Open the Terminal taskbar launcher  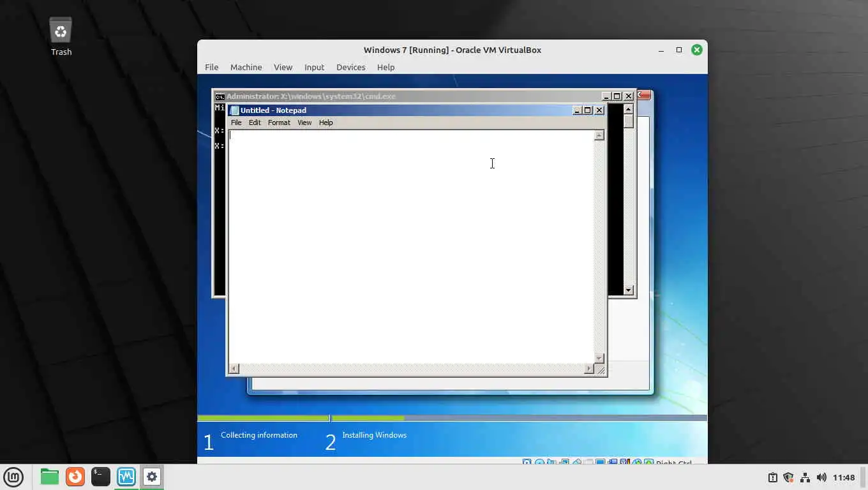pos(101,477)
